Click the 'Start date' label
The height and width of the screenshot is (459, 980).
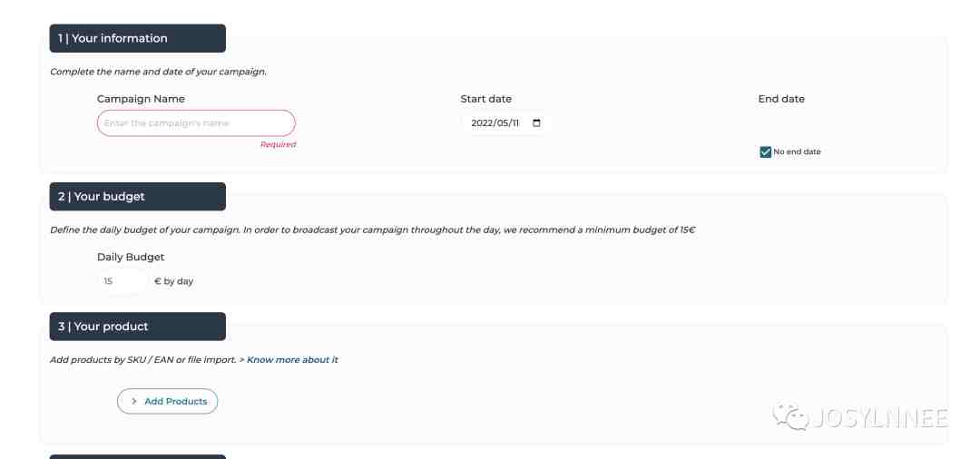tap(486, 99)
